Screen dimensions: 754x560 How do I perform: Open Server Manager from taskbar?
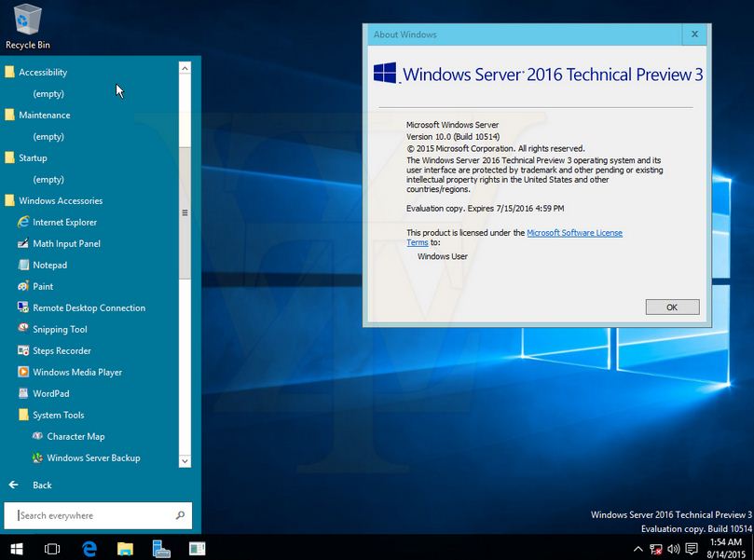click(x=161, y=549)
